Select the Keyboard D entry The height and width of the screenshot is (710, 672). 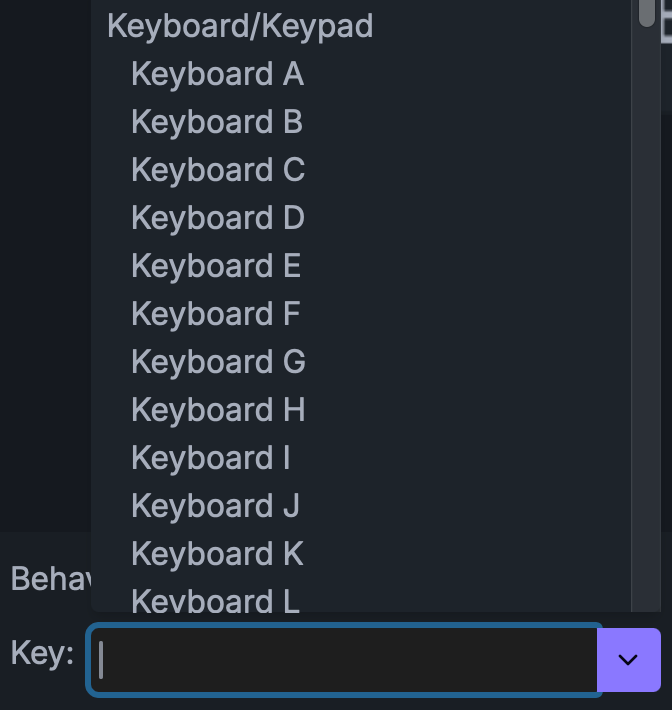(217, 218)
